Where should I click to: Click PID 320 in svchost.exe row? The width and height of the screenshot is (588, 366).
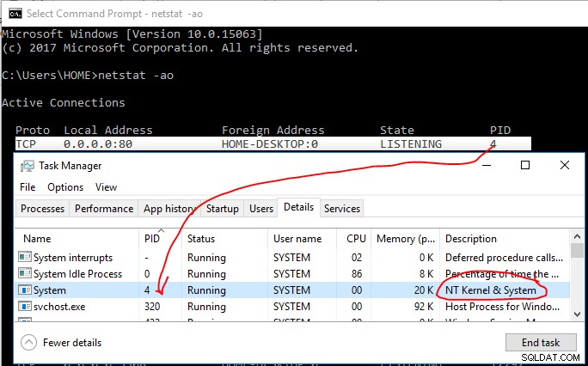pyautogui.click(x=152, y=307)
